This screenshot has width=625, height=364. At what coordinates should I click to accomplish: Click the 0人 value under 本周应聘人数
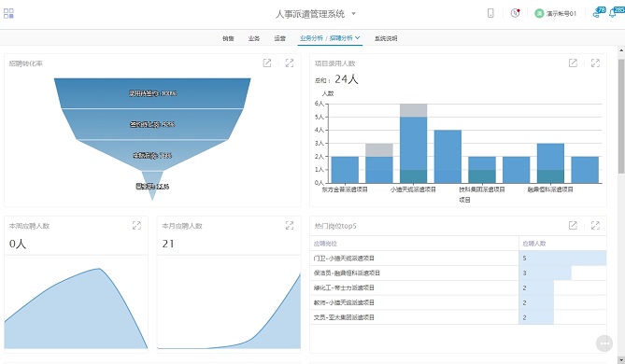coord(18,244)
